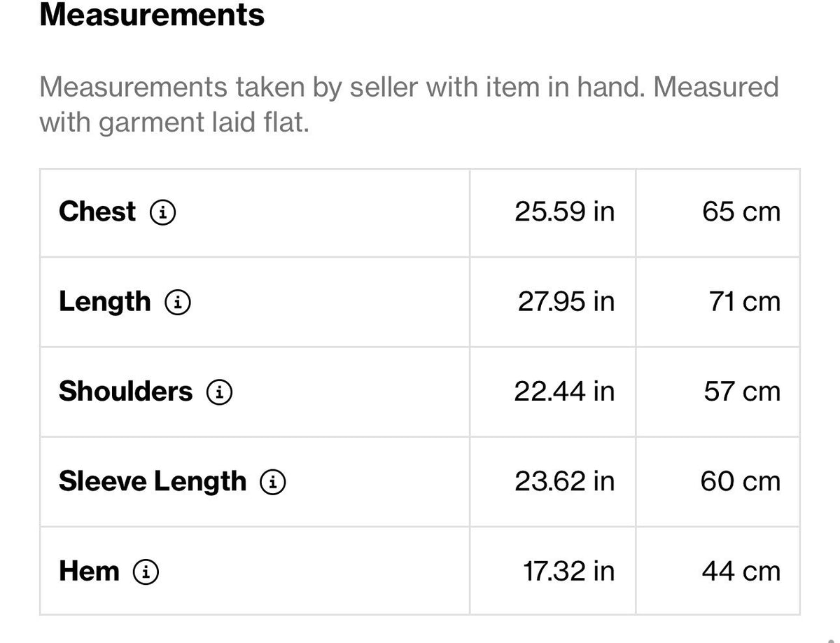Open the Hem info icon
The height and width of the screenshot is (643, 840).
click(x=146, y=572)
